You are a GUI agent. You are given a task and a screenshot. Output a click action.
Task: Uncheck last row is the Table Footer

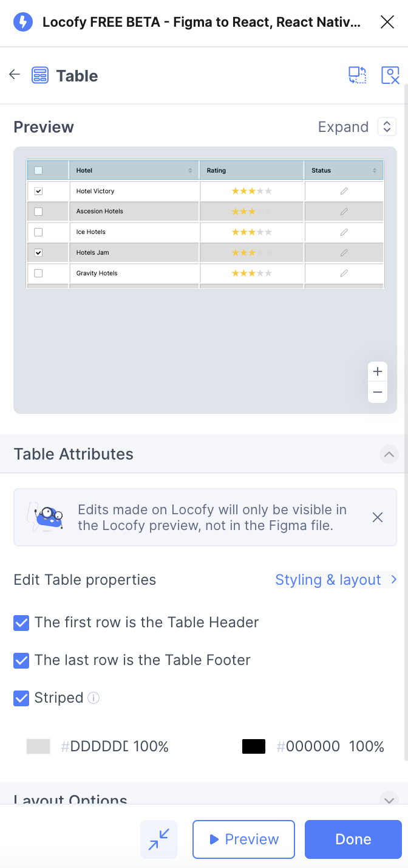pyautogui.click(x=21, y=660)
